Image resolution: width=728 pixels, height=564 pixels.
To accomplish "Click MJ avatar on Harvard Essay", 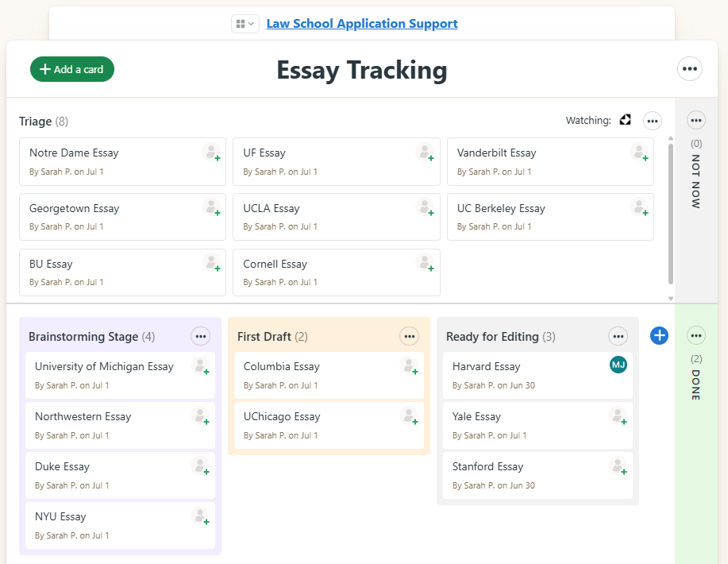I will coord(618,365).
